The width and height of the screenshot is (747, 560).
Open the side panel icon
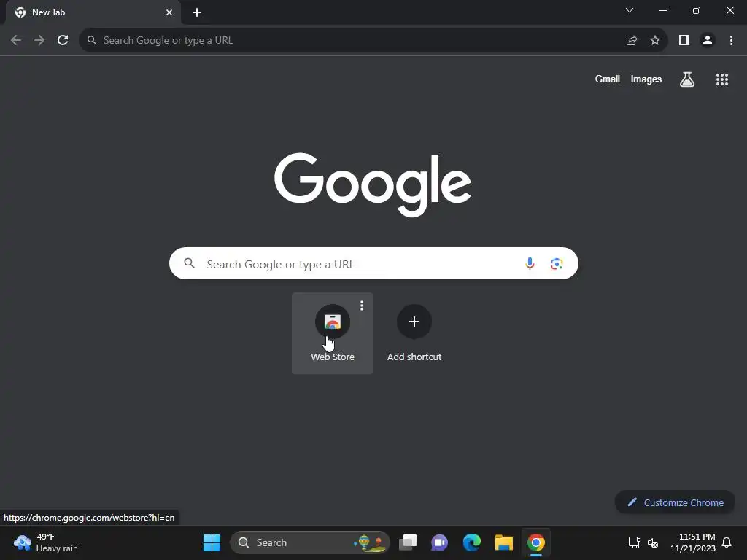tap(684, 41)
